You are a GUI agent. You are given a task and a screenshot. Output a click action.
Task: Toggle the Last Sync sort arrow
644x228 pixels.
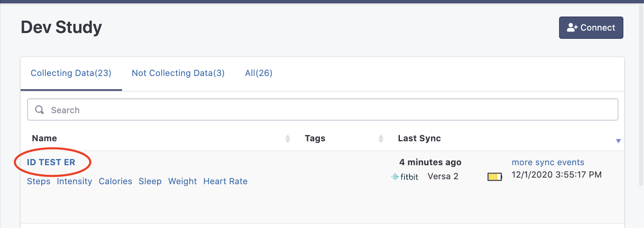tap(618, 141)
